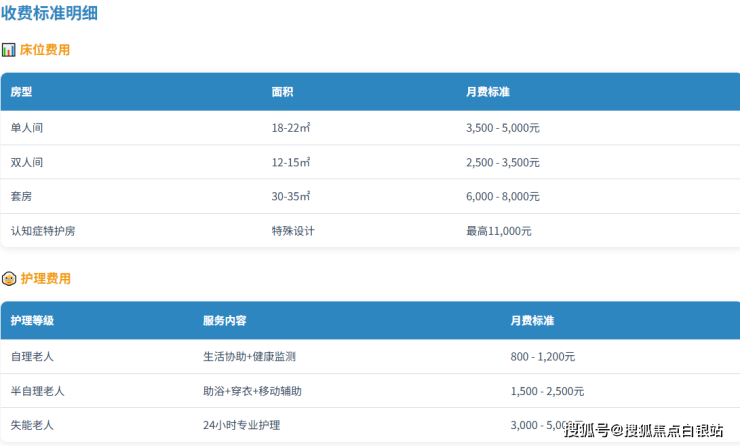
Task: Click the 最高11,000元 price cell
Action: pos(499,231)
